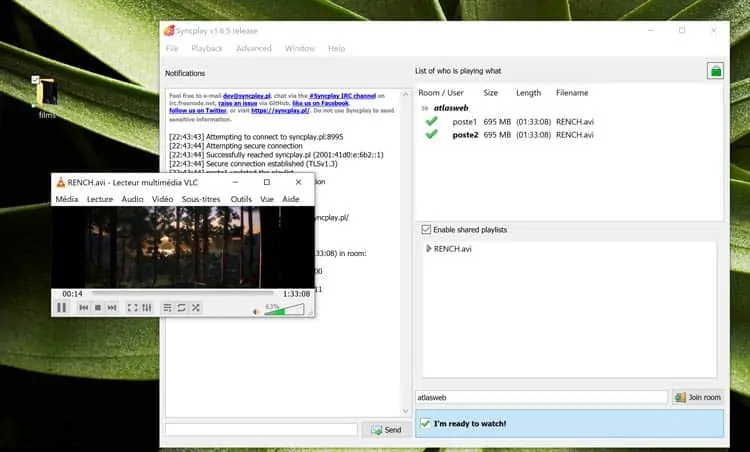Click VLC elapsed time 00:14

[72, 294]
